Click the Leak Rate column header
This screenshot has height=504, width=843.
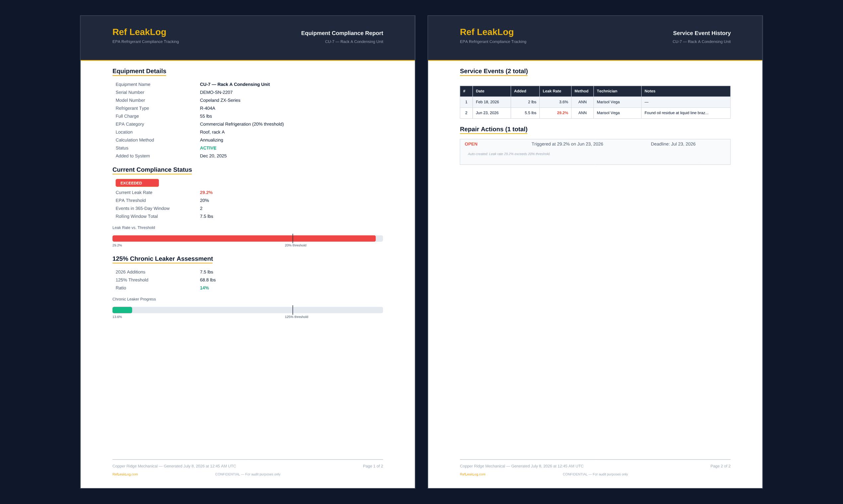pos(555,91)
